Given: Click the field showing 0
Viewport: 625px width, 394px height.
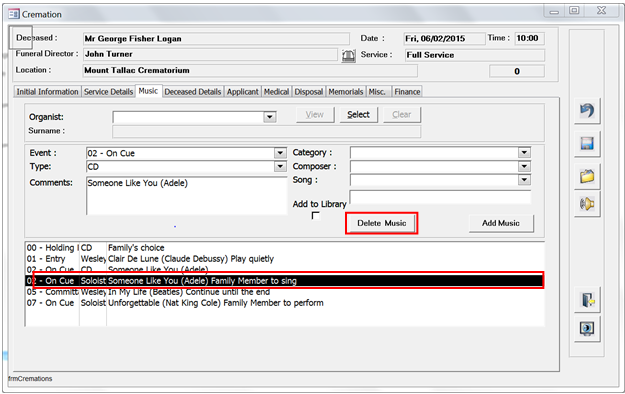Looking at the screenshot, I should [x=517, y=71].
